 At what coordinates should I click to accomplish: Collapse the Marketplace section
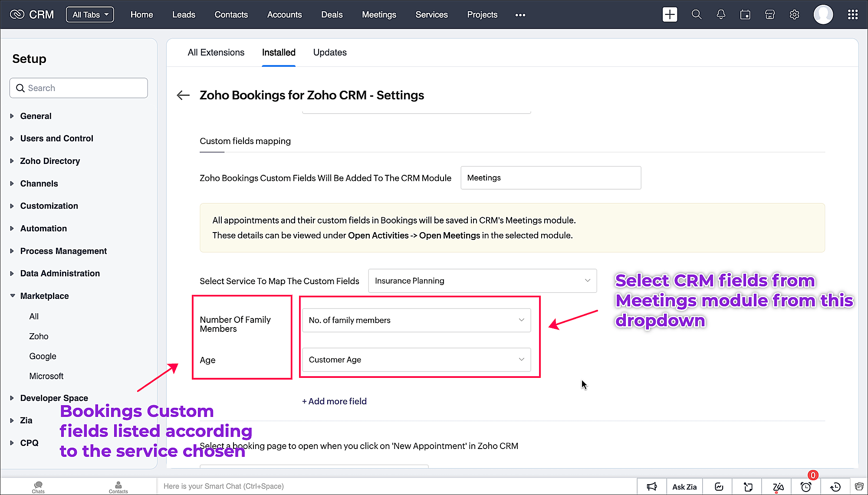coord(44,296)
